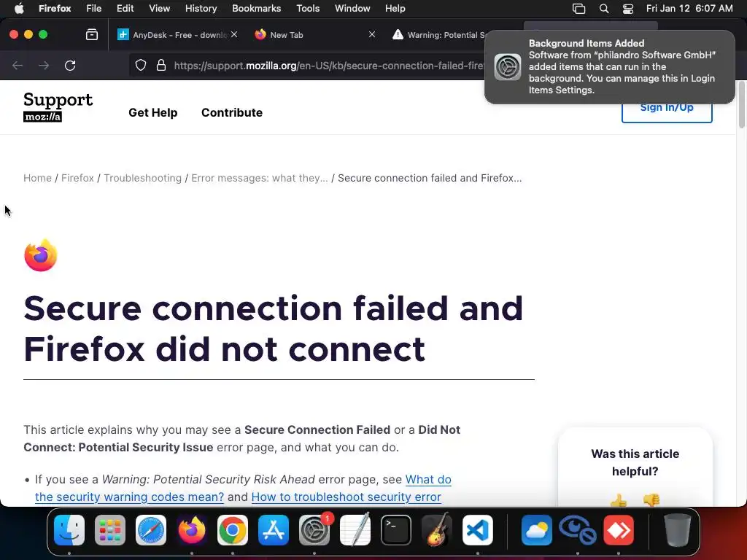
Task: Open Spotlight search in the menu bar
Action: tap(604, 9)
